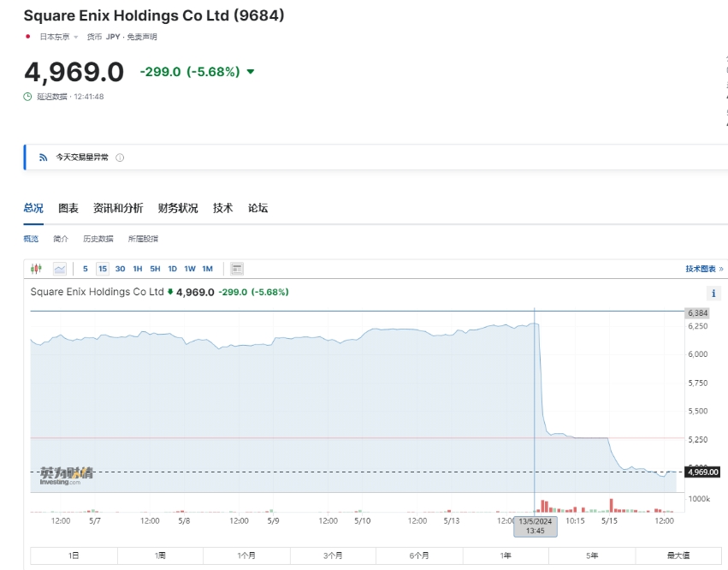Open the 技术 tab
728x570 pixels.
[x=223, y=208]
